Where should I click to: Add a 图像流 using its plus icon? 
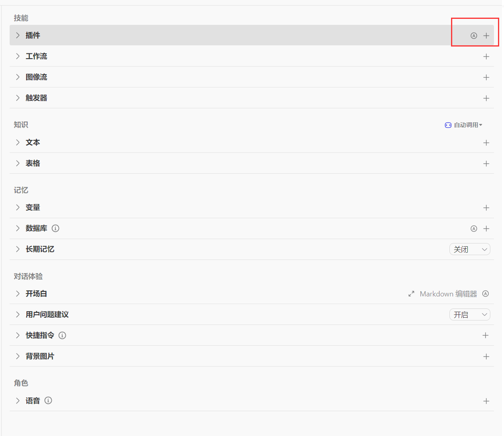(x=486, y=77)
